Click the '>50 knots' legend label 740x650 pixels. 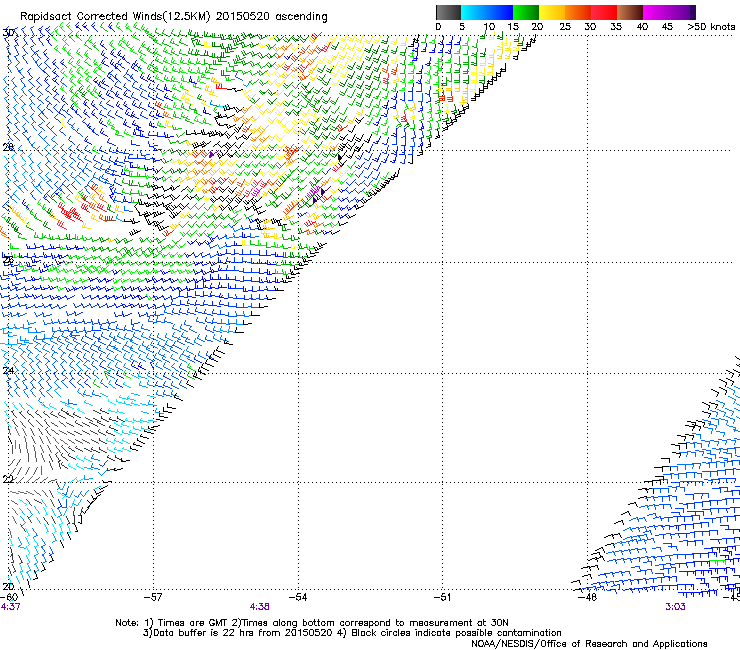tap(711, 27)
